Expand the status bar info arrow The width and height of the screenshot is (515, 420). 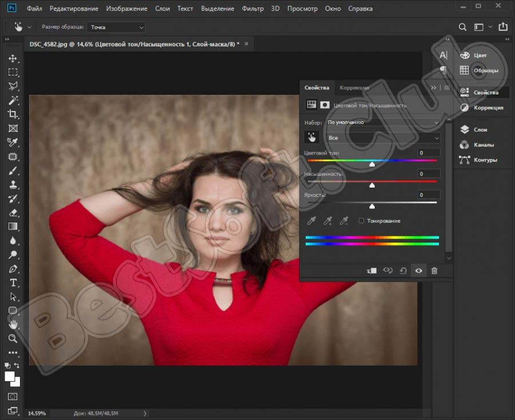point(145,414)
